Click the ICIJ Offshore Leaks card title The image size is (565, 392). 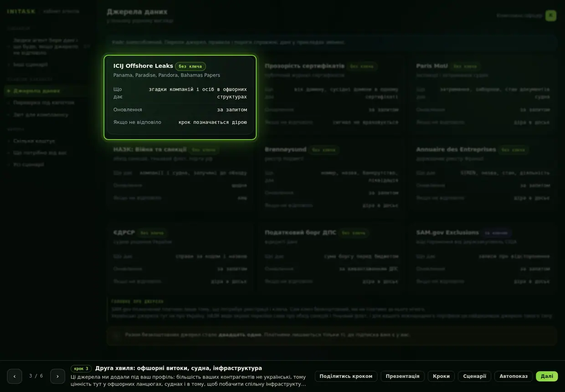[x=143, y=66]
